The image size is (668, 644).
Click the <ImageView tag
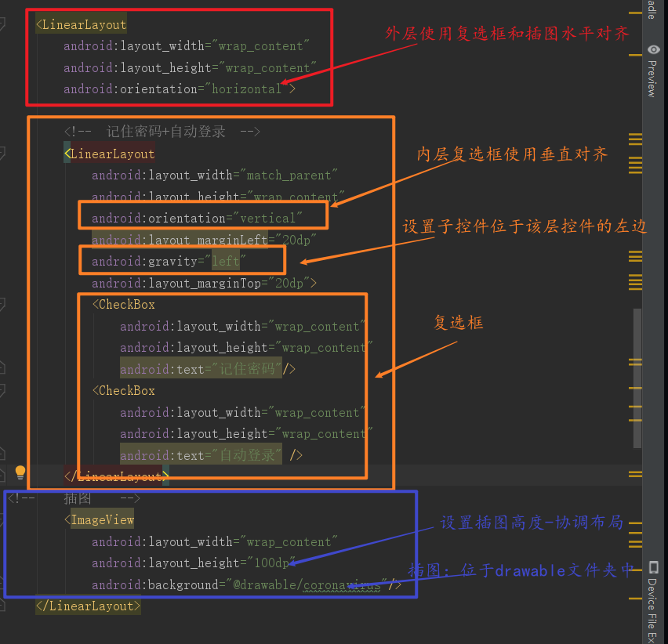coord(99,519)
